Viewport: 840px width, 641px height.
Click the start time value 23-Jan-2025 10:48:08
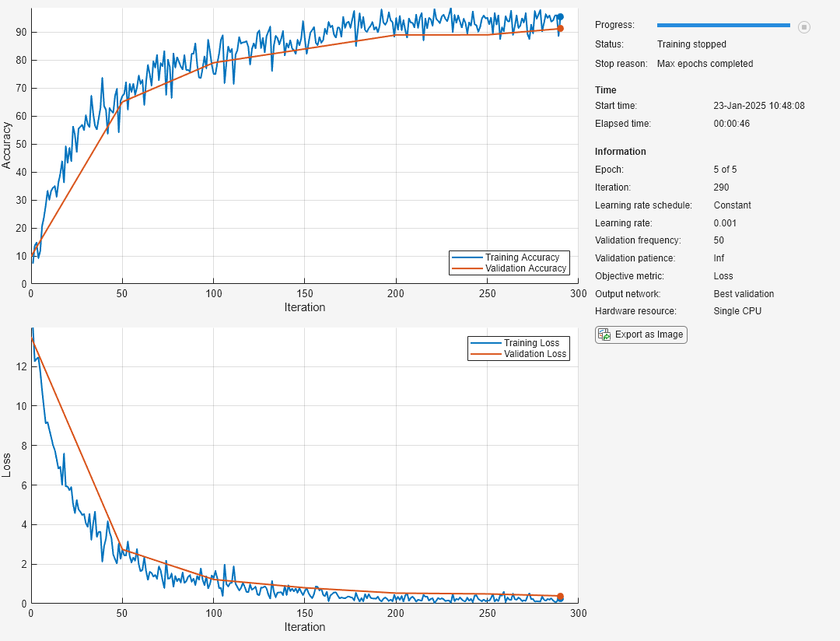[759, 106]
